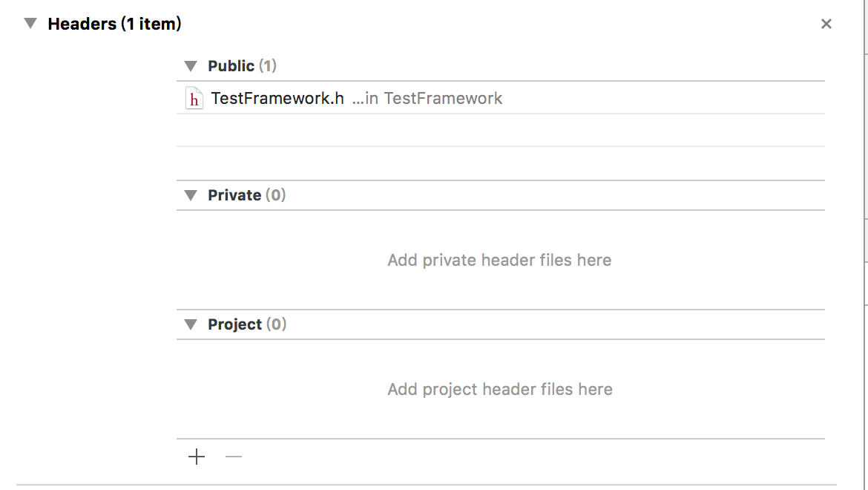The height and width of the screenshot is (490, 868).
Task: Click the empty row below TestFramework.h
Action: click(x=501, y=130)
